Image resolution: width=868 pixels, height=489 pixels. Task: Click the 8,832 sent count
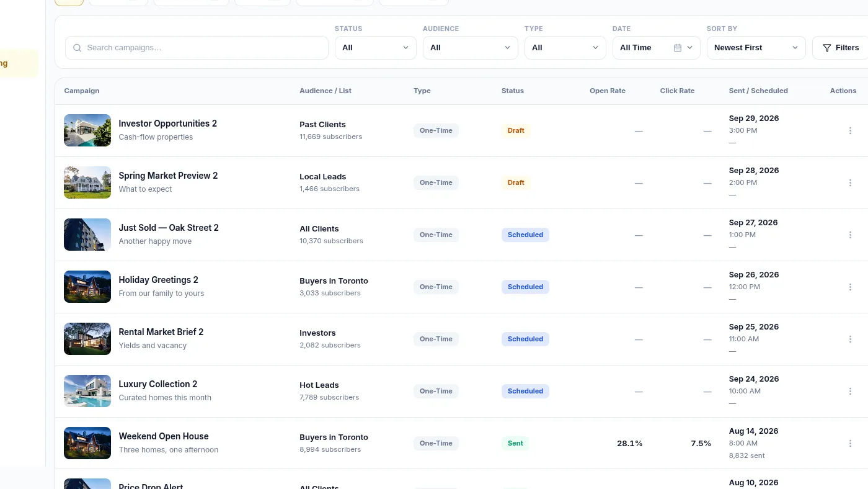click(747, 455)
